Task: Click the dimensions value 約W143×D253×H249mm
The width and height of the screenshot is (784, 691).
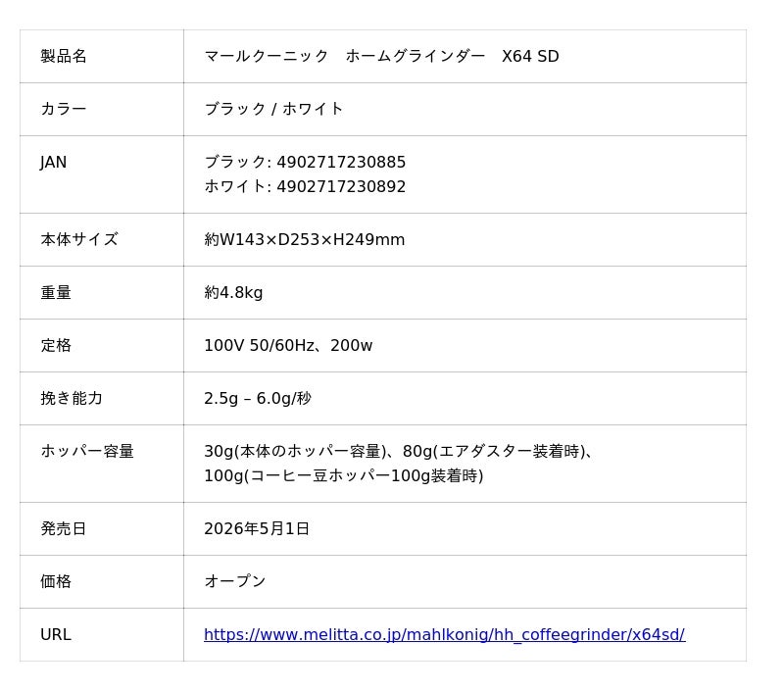Action: click(x=304, y=240)
